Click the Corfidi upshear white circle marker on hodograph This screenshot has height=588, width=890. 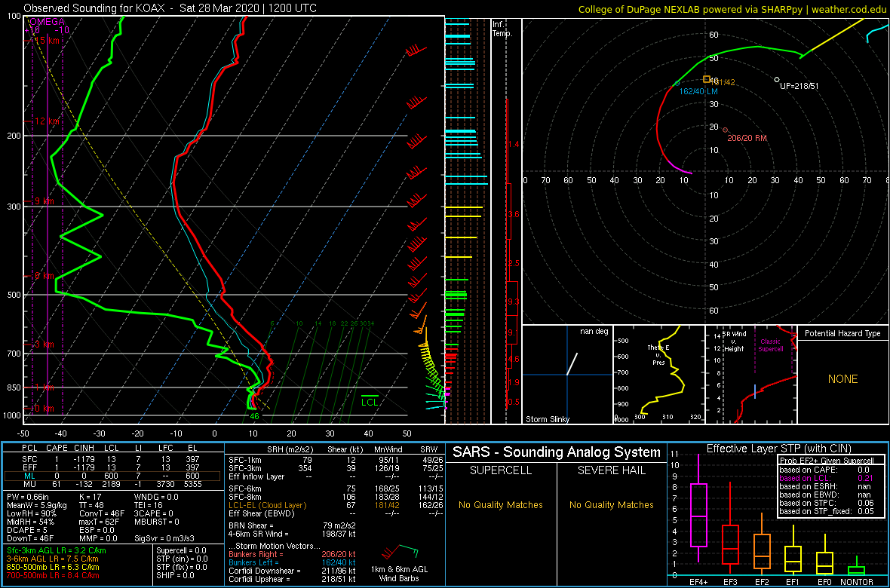(776, 79)
